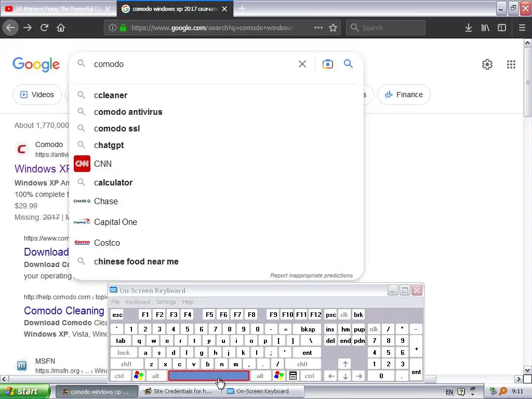Toggle the Firefox sidebar icon
This screenshot has height=399, width=532.
tap(502, 28)
